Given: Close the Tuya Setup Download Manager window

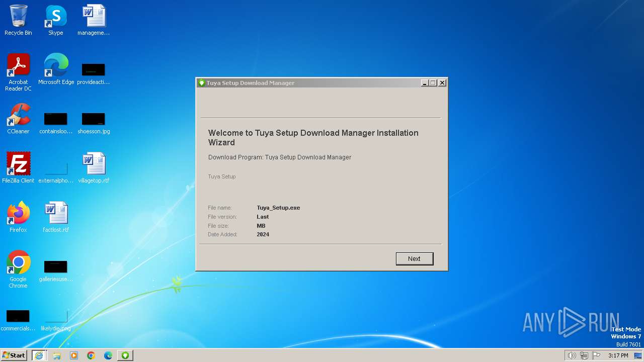Looking at the screenshot, I should (x=442, y=83).
